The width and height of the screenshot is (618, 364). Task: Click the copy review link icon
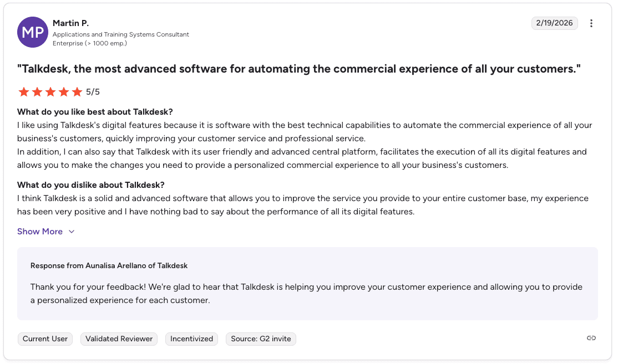coord(591,338)
